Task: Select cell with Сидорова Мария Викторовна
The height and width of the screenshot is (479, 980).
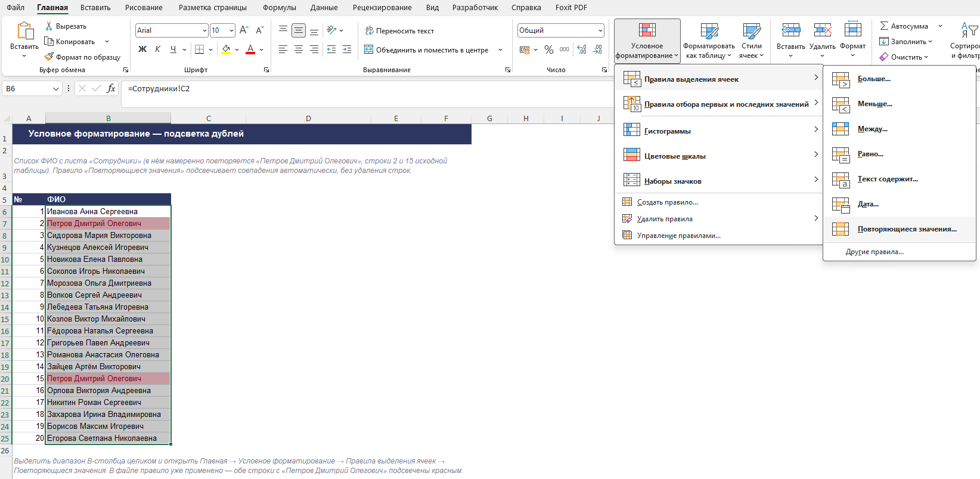Action: tap(108, 236)
